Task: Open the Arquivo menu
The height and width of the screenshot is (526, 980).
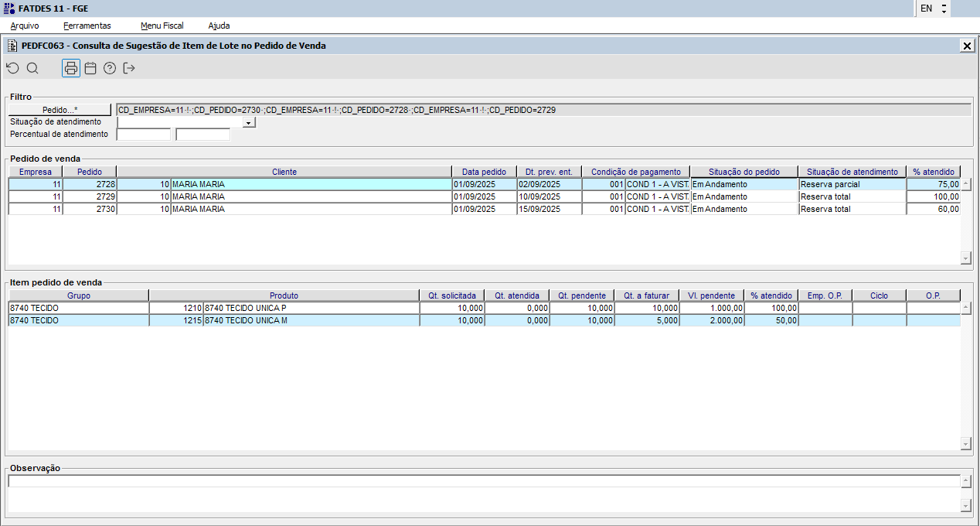Action: click(25, 26)
